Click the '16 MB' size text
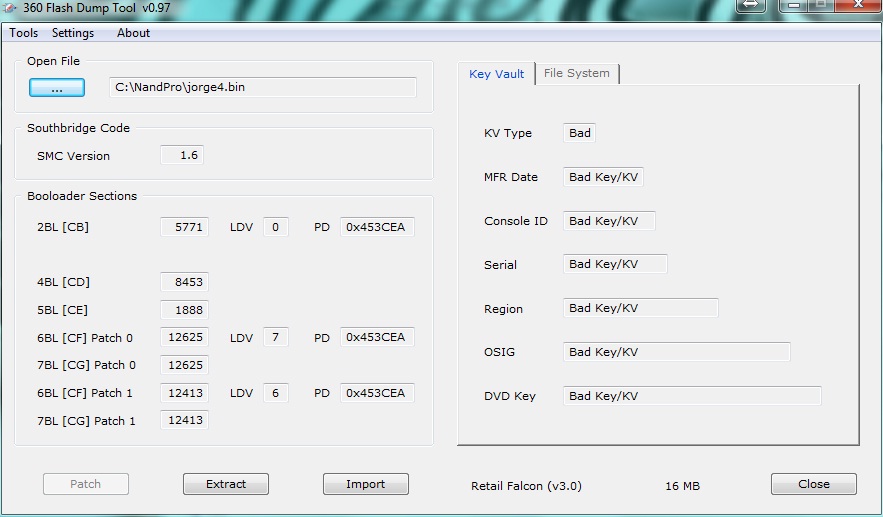This screenshot has height=517, width=883. point(683,486)
